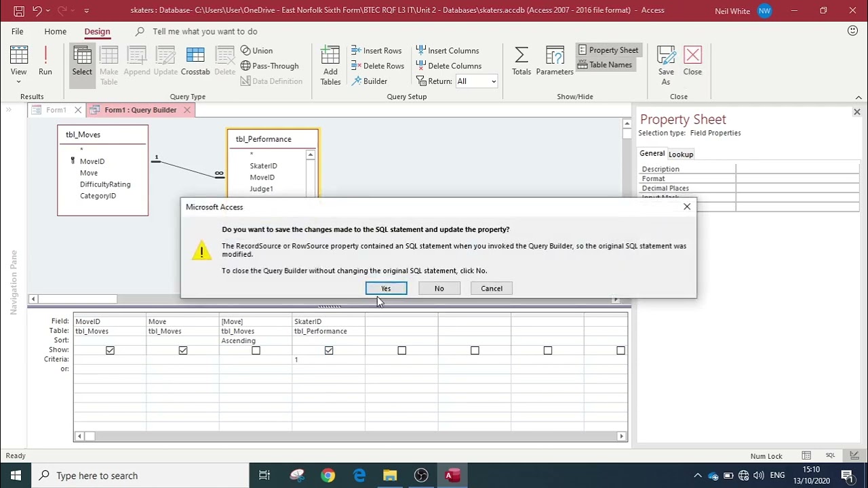
Task: Expand the View button dropdown arrow
Action: [18, 82]
